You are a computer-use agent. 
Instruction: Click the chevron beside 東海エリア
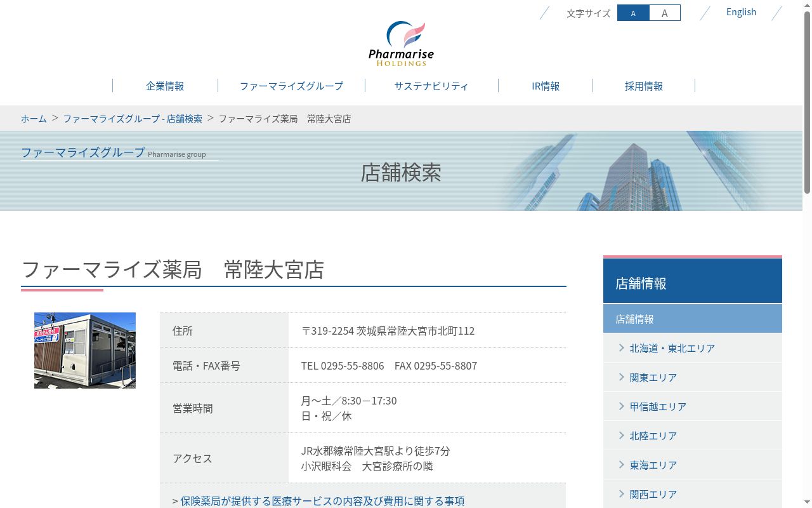click(x=622, y=464)
